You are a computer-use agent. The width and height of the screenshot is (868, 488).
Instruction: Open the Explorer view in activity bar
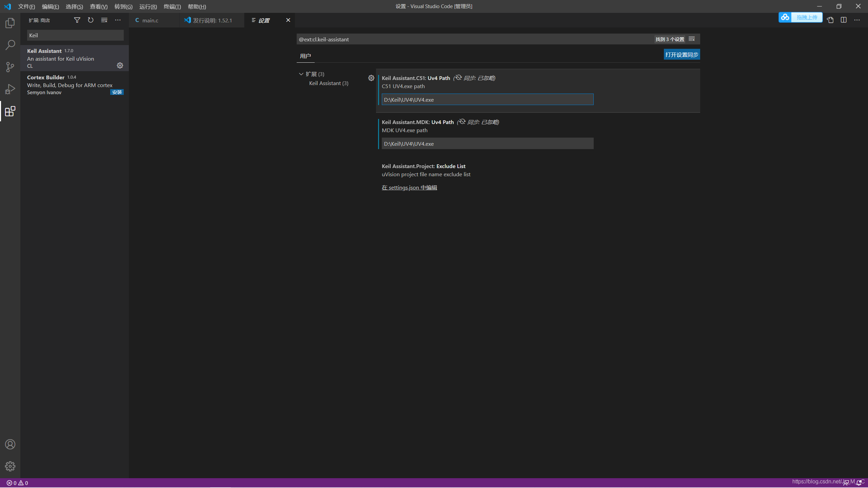tap(10, 23)
